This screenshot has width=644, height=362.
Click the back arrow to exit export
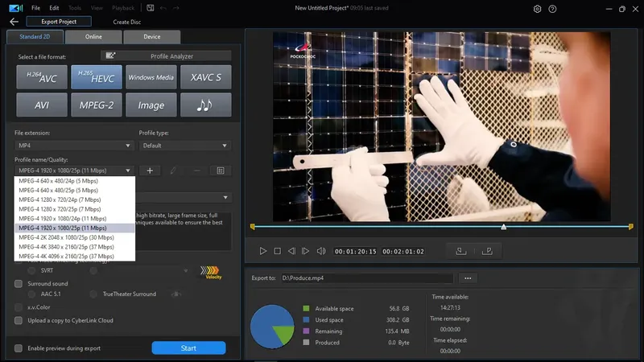tap(13, 22)
